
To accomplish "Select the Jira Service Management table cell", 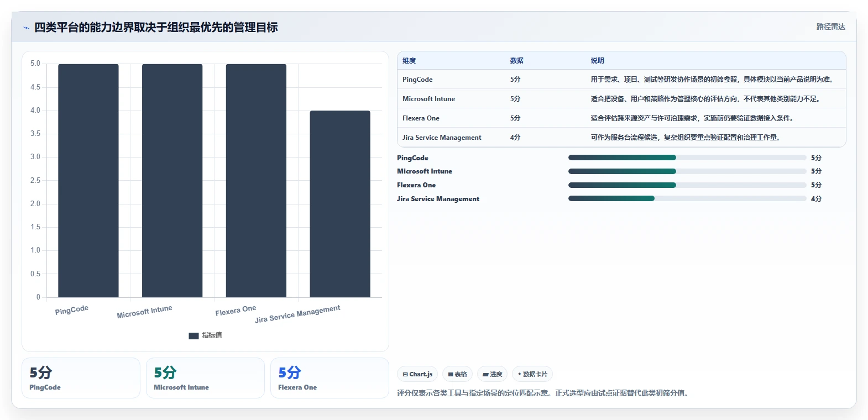I will [x=442, y=138].
